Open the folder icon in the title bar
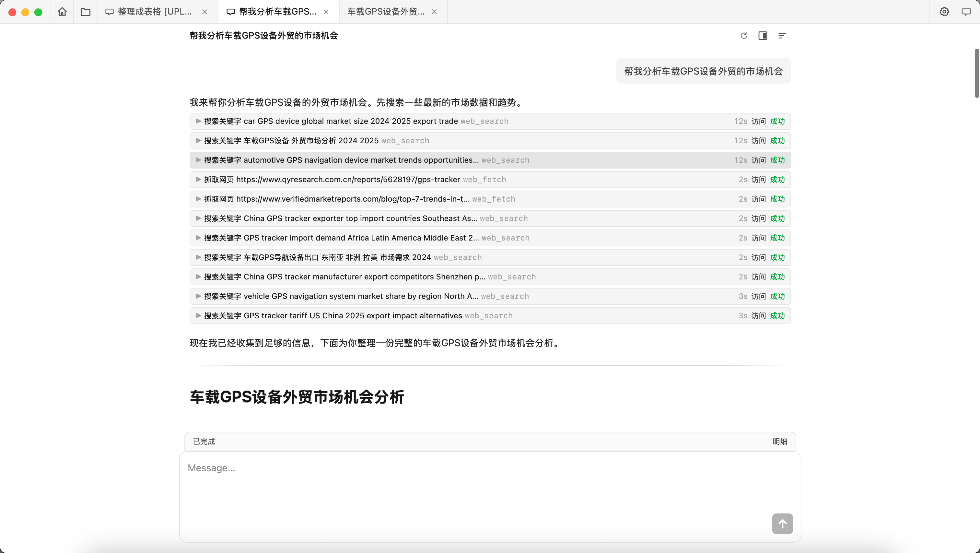 coord(86,12)
